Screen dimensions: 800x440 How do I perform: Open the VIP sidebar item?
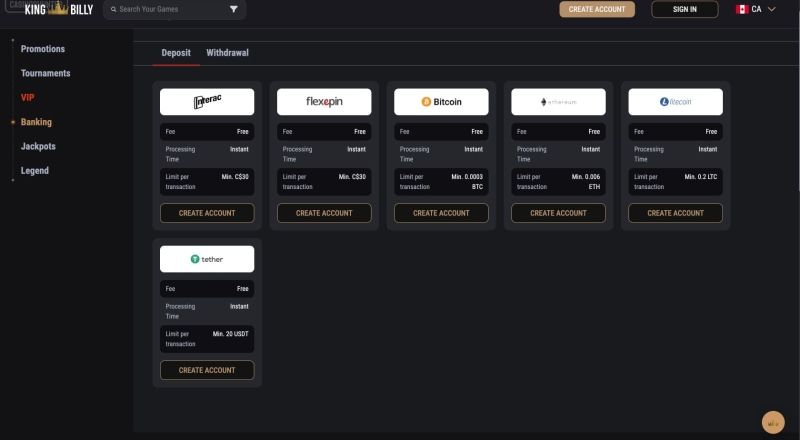pos(28,97)
